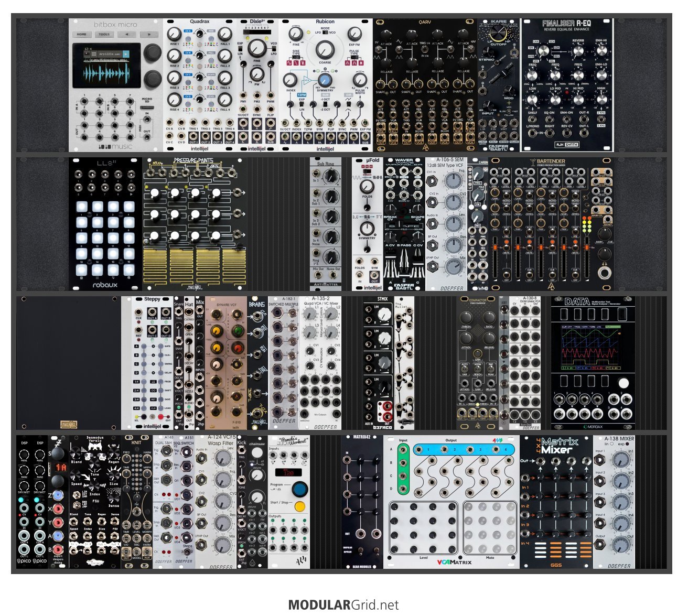Click the blue Program knob on Pamela's Workout

299,490
